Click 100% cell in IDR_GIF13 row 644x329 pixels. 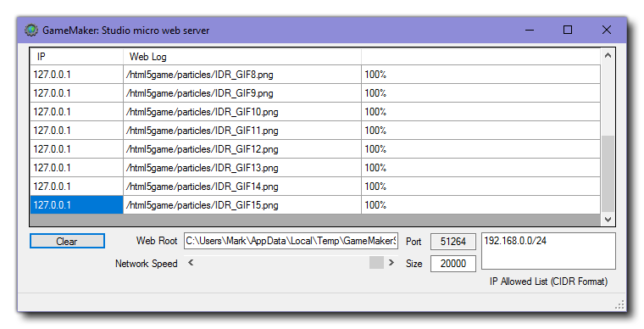tap(481, 168)
